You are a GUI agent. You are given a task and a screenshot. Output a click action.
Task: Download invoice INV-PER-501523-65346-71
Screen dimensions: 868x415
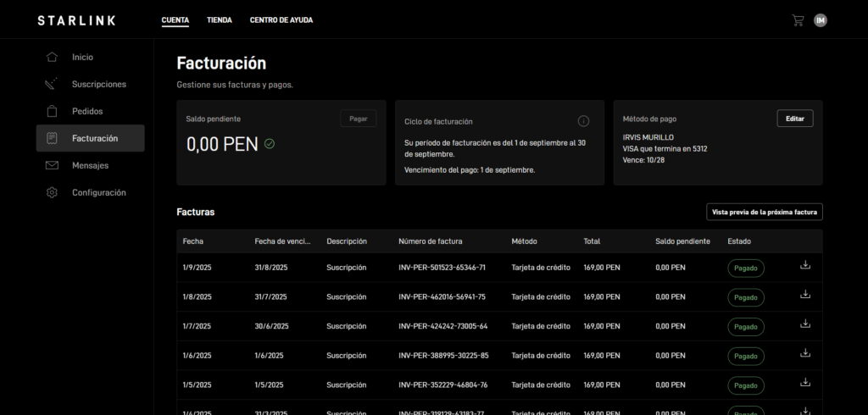click(x=805, y=266)
